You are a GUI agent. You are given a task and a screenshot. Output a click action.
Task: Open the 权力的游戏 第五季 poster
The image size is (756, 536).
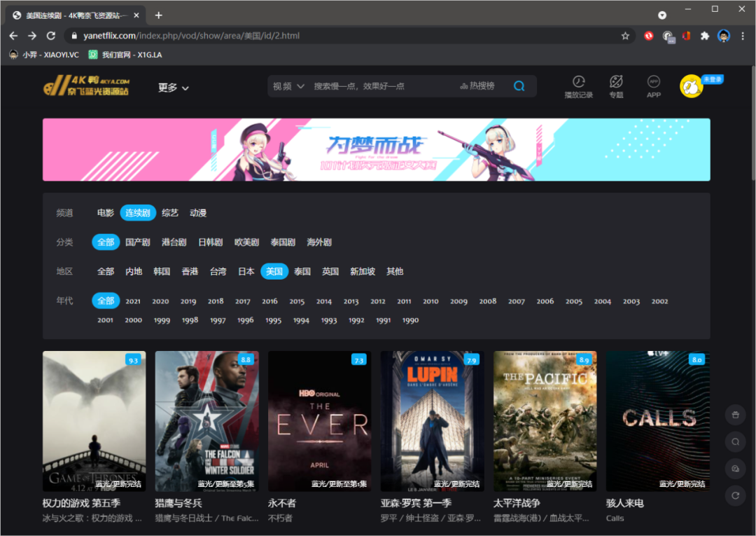pos(94,421)
